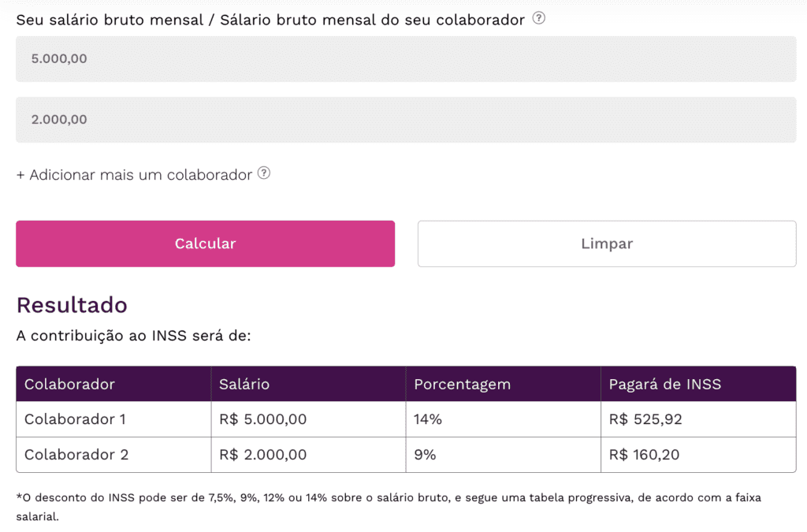Click the R$ 2.000,00 salary cell
Image resolution: width=807 pixels, height=532 pixels.
click(x=263, y=455)
